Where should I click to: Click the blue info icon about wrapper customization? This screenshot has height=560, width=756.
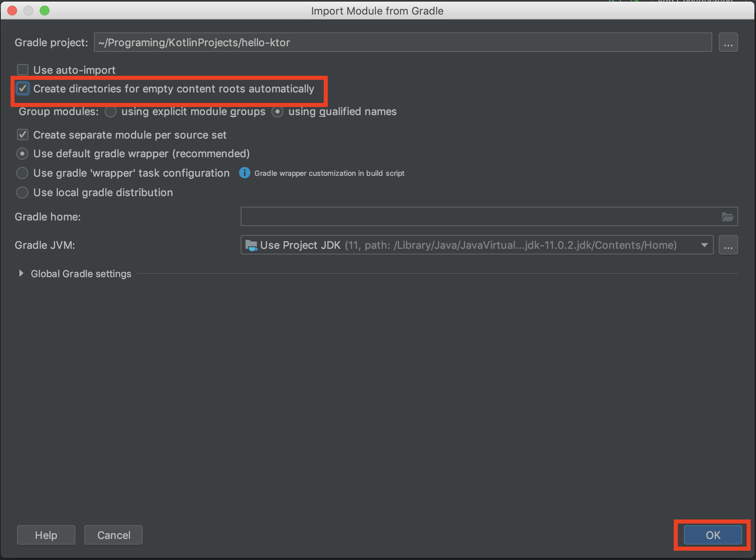[x=245, y=173]
